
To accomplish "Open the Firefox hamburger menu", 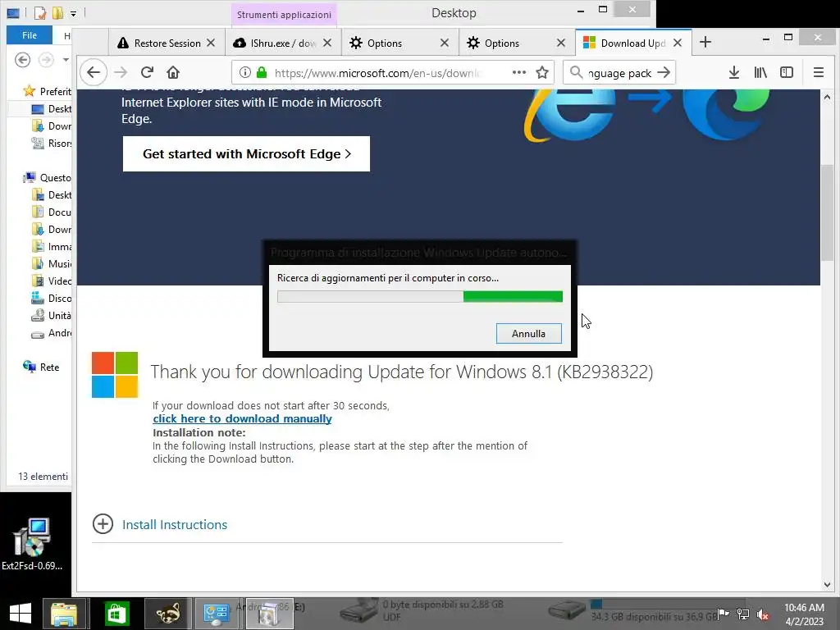I will click(x=818, y=72).
